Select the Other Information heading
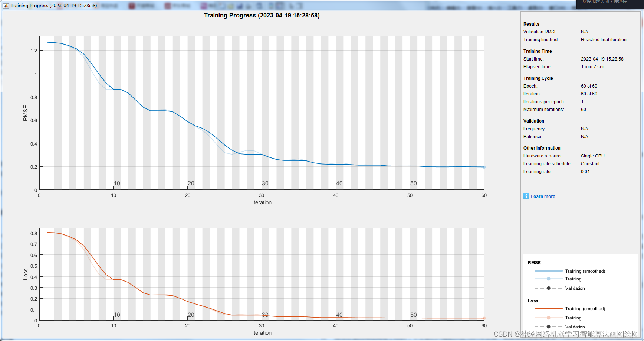This screenshot has width=644, height=341. 542,148
